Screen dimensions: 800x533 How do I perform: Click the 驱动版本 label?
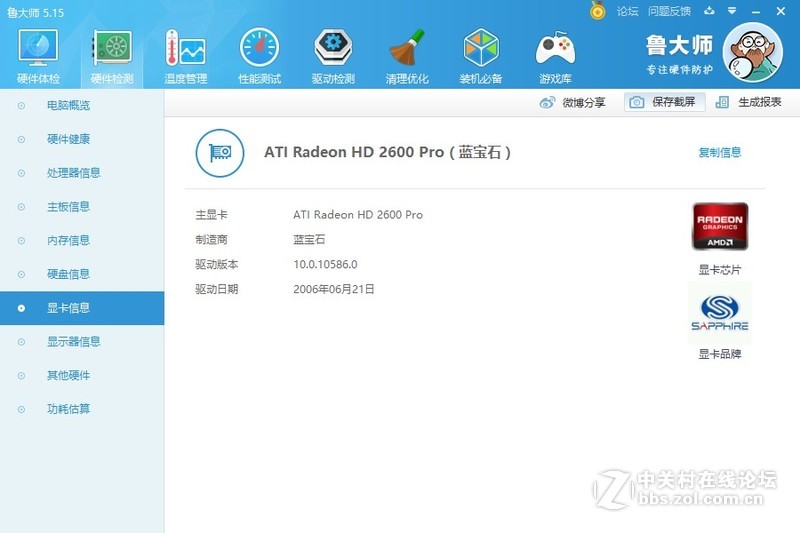coord(217,264)
